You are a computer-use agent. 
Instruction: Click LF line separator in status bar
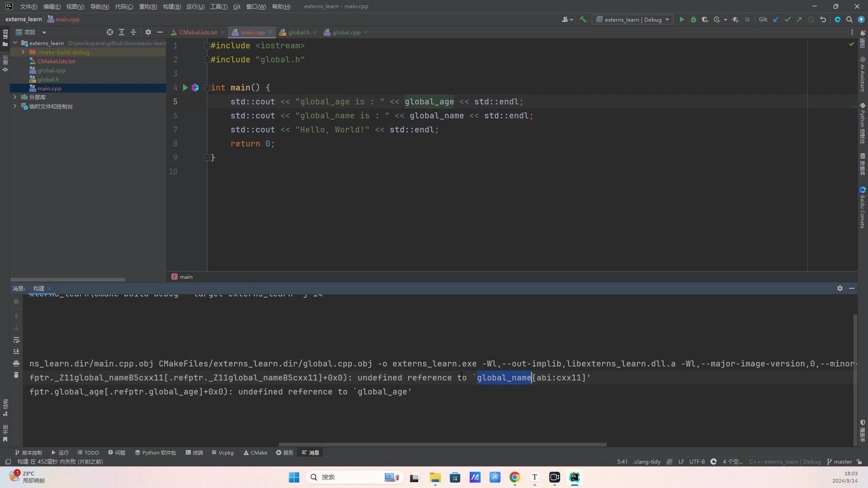click(681, 462)
